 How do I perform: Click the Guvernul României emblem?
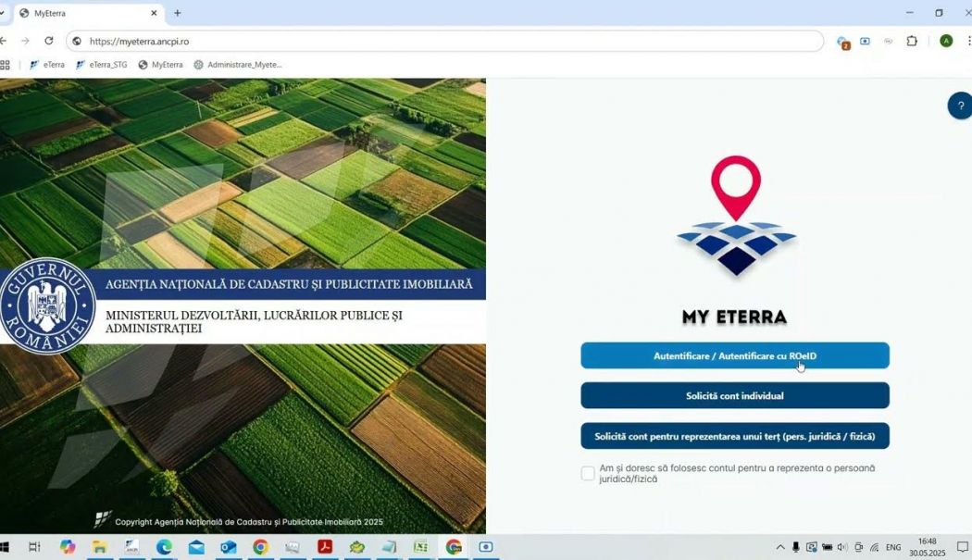pyautogui.click(x=48, y=305)
